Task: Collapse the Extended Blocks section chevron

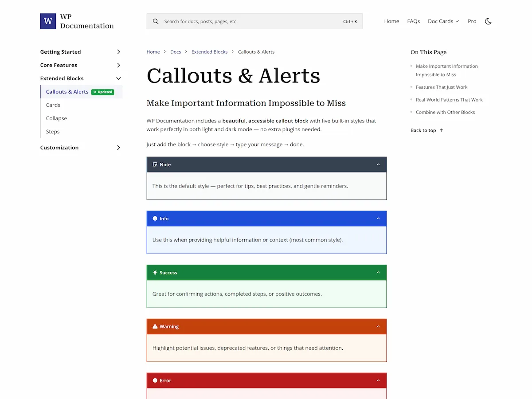Action: point(118,78)
